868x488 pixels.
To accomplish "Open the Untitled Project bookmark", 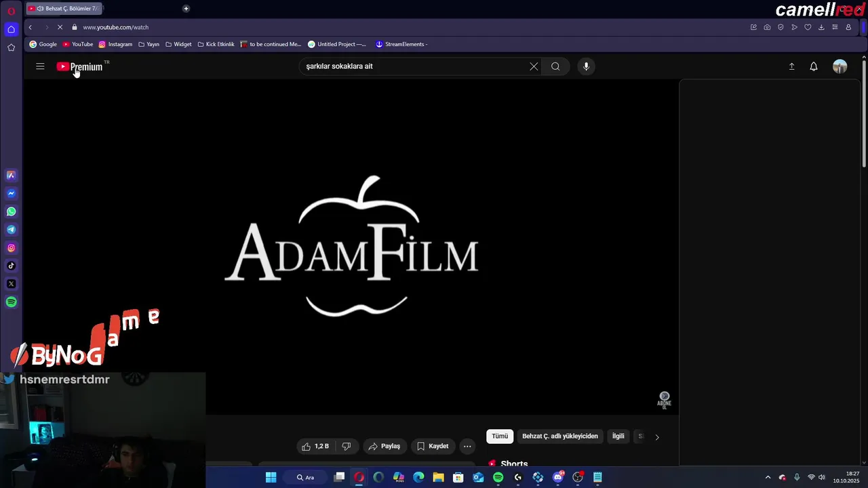I will pos(337,44).
